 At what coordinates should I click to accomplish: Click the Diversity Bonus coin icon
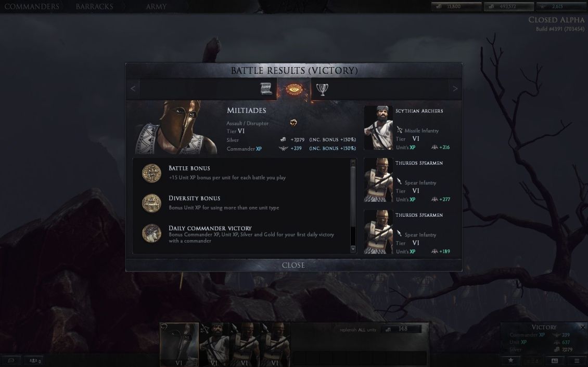[151, 203]
